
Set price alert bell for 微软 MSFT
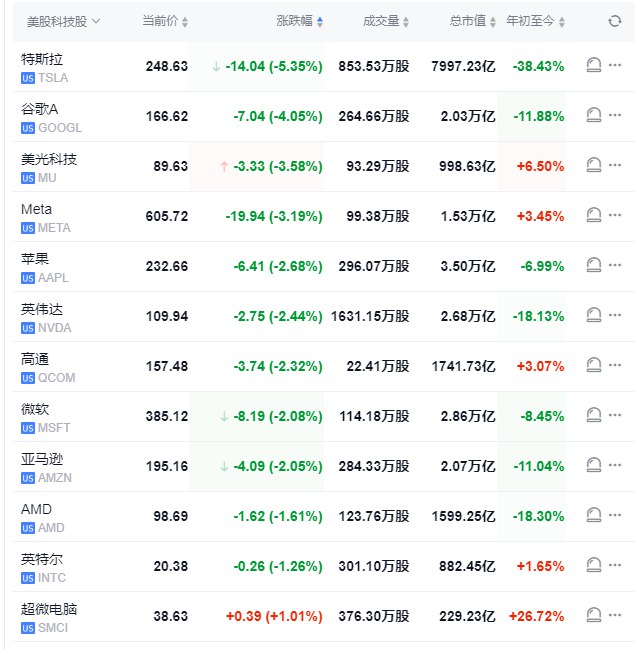[594, 415]
